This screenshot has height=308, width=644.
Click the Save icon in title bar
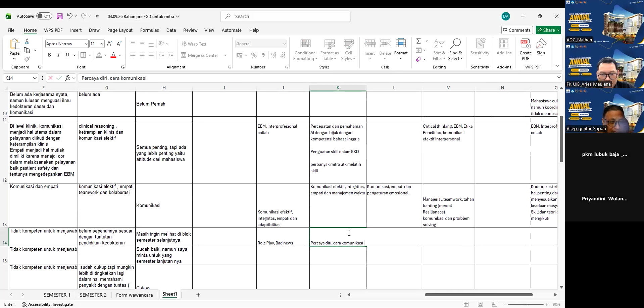[60, 16]
